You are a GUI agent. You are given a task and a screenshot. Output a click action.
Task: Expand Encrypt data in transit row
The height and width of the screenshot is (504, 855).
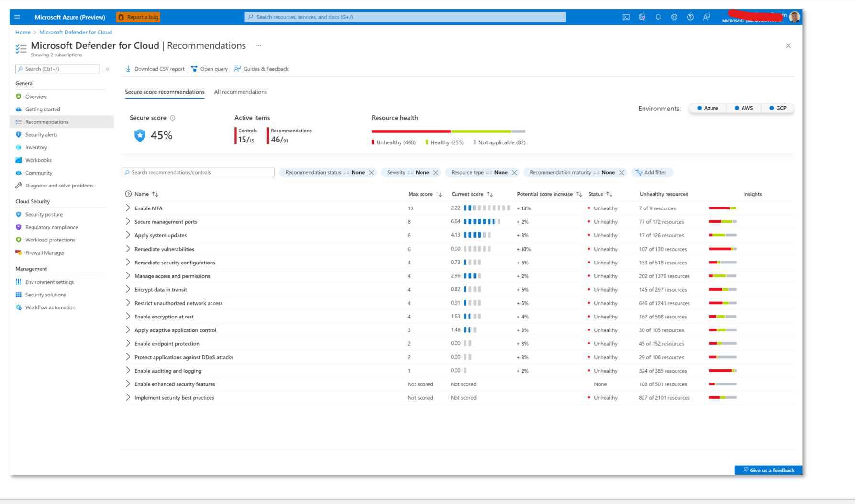128,289
